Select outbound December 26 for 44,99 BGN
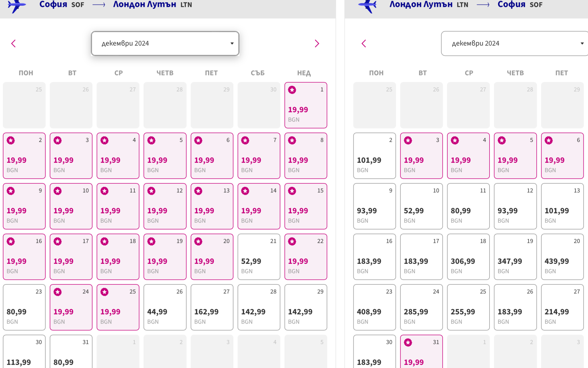Screen dimensions: 588x368 tap(165, 307)
